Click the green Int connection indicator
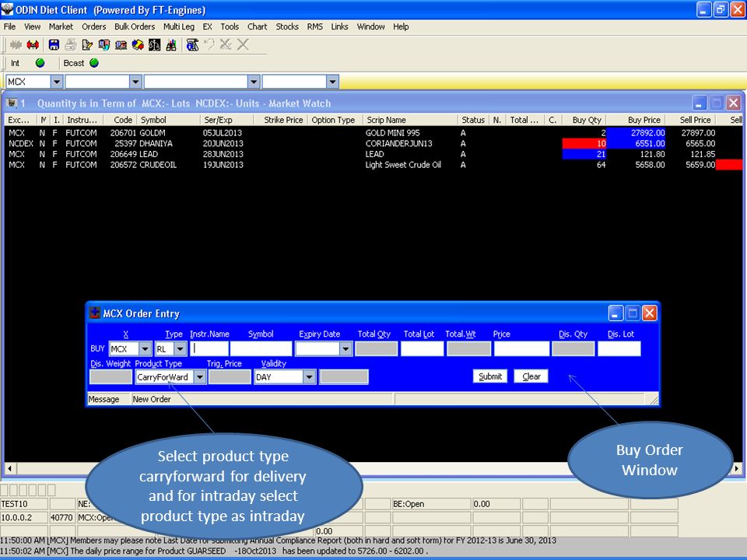The width and height of the screenshot is (747, 560). coord(40,63)
